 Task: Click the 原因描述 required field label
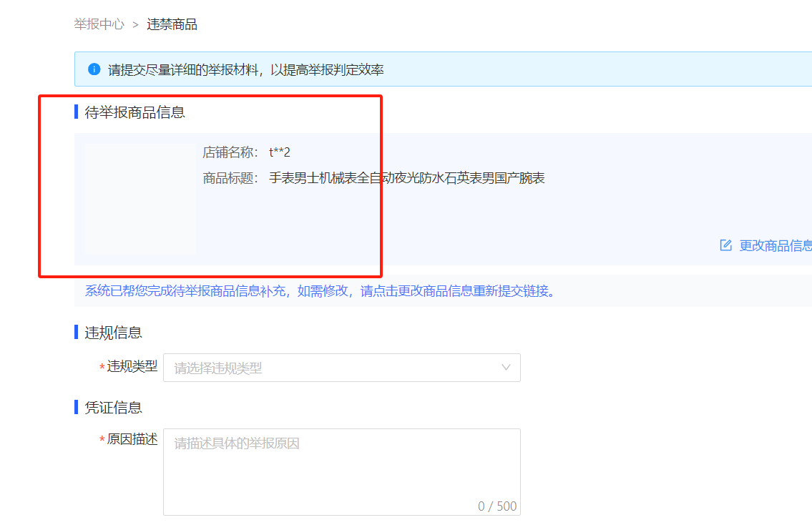point(132,439)
